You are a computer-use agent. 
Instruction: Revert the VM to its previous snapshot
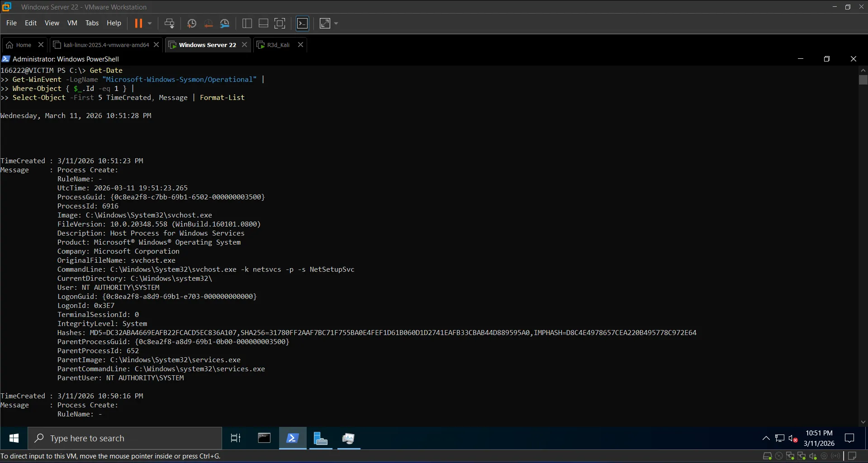[209, 23]
